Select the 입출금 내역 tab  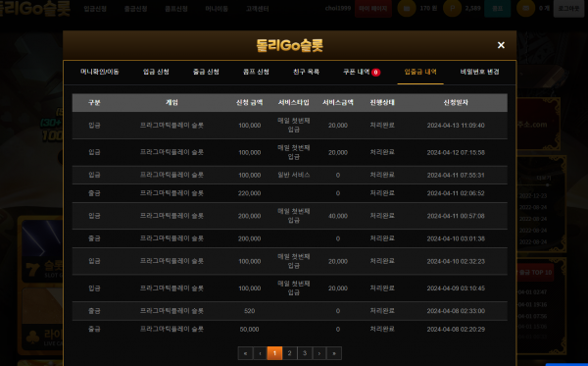[420, 72]
